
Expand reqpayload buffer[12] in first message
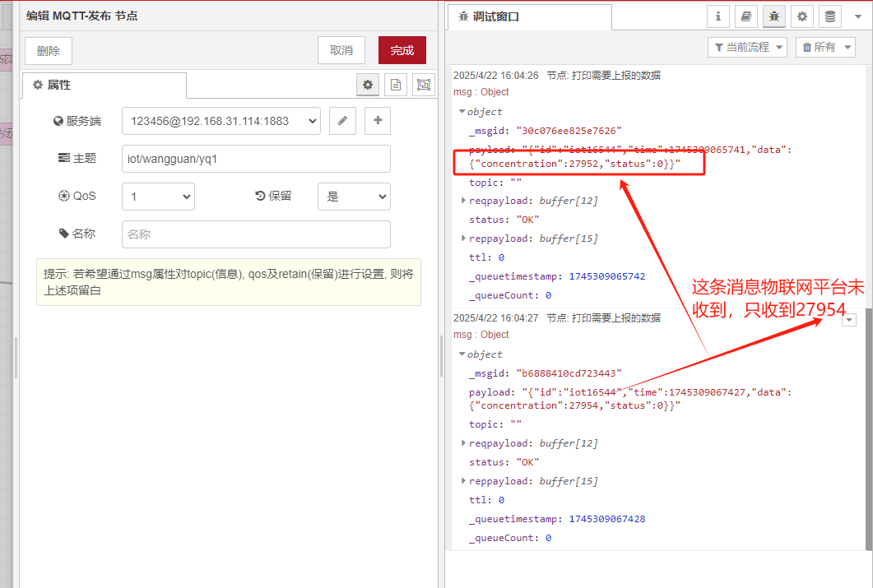click(x=463, y=201)
